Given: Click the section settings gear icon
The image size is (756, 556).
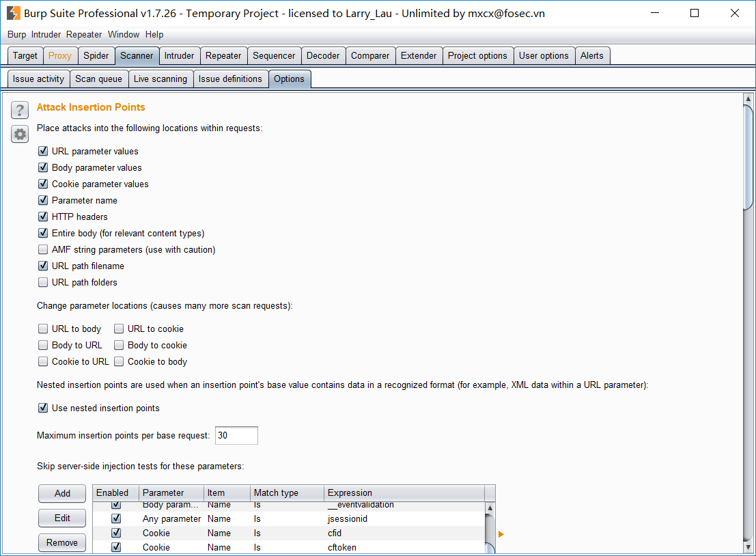Looking at the screenshot, I should click(20, 134).
